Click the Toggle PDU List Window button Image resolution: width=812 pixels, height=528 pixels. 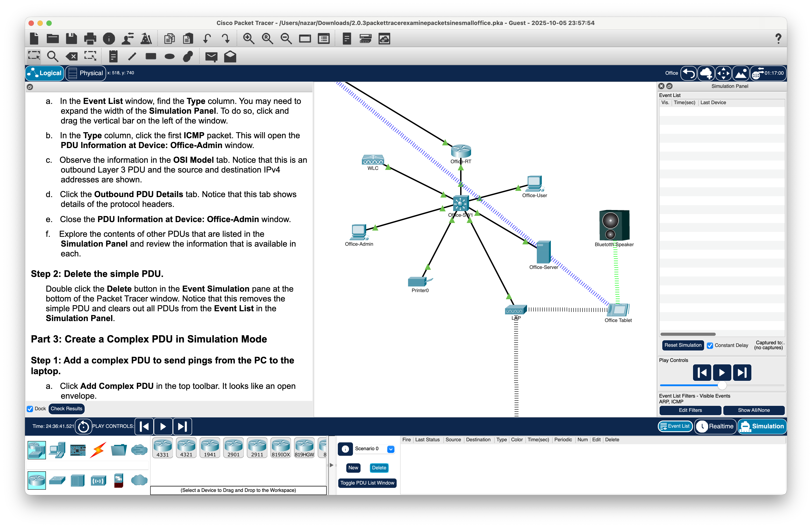367,483
